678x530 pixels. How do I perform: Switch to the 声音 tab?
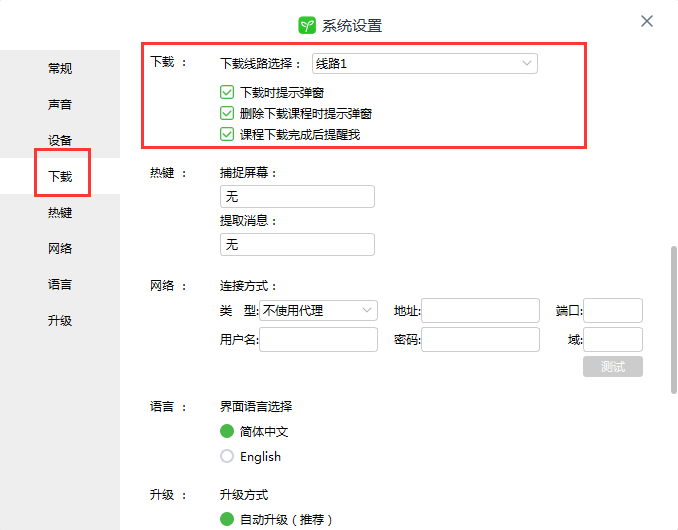pos(60,105)
